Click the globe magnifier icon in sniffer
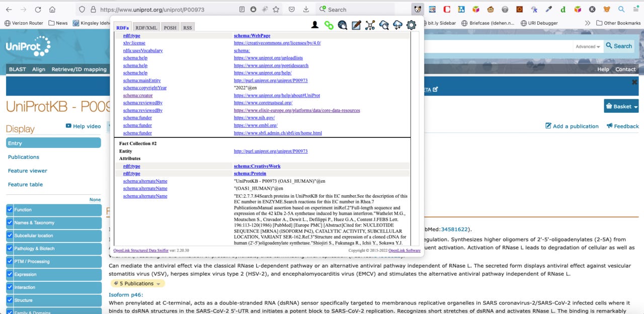Screen dimensions: 644x314 [343, 25]
